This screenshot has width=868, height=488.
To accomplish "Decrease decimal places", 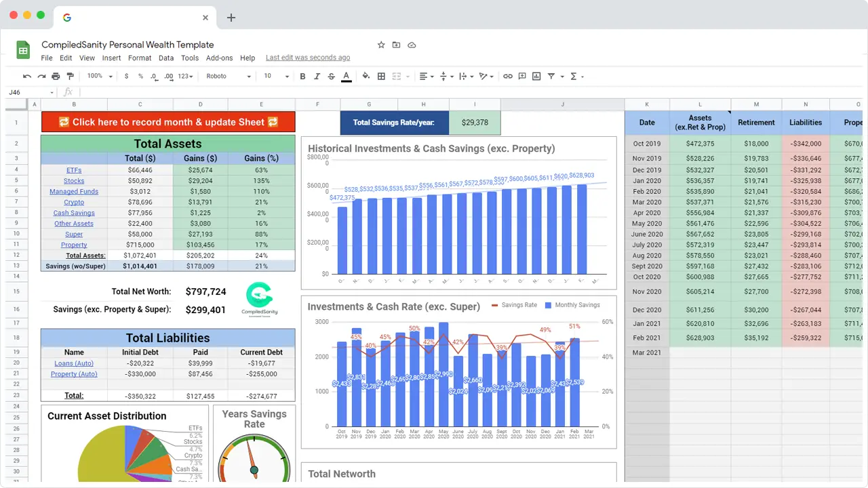I will (x=154, y=77).
